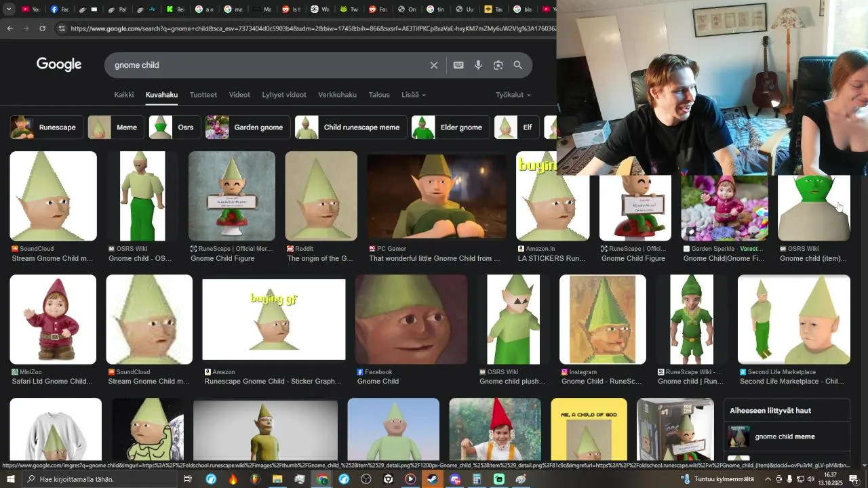This screenshot has height=488, width=868.
Task: Open the site information icon in address bar
Action: pos(62,28)
